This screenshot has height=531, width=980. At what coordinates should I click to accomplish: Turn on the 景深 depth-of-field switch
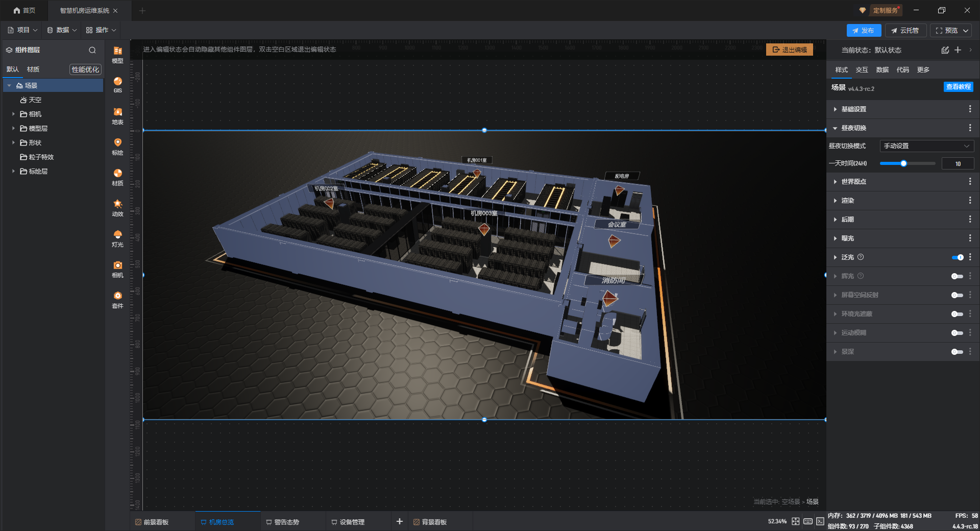(x=957, y=352)
